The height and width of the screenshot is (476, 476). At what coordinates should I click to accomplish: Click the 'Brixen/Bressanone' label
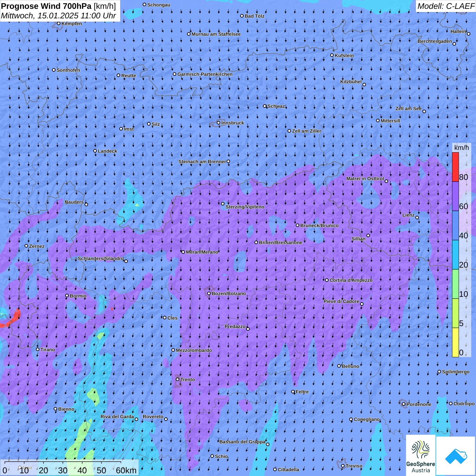pyautogui.click(x=280, y=242)
